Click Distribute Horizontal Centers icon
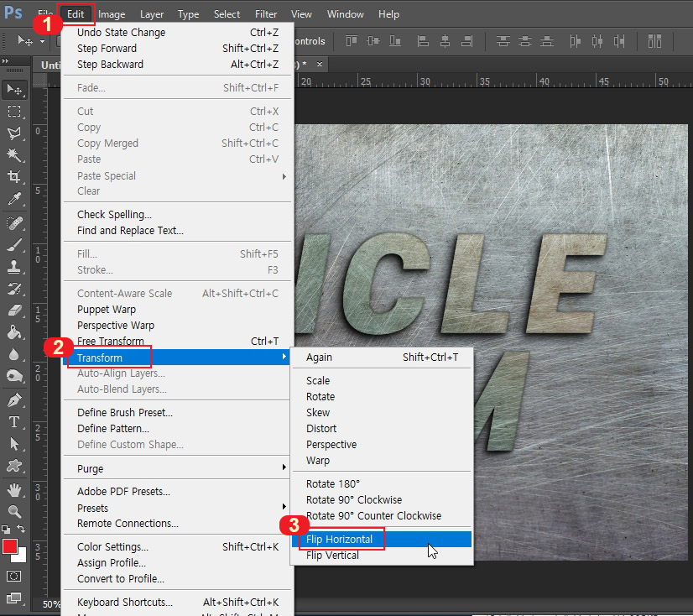The image size is (693, 616). coord(597,42)
